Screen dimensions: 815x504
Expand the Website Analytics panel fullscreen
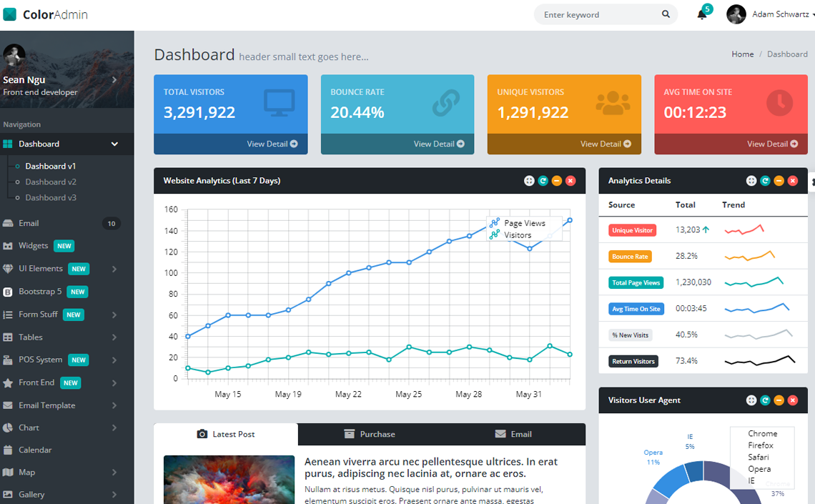(529, 181)
